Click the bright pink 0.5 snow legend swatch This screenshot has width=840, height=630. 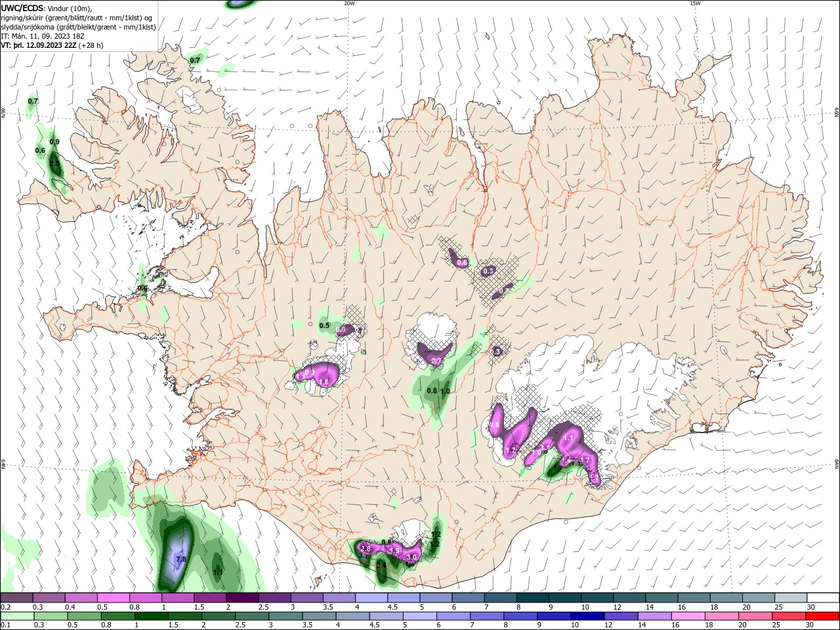click(114, 598)
